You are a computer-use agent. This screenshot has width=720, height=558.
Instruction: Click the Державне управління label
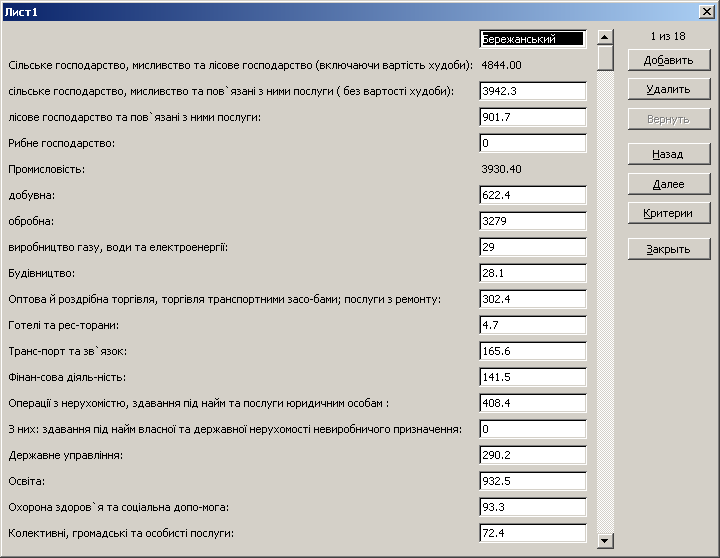pyautogui.click(x=66, y=456)
